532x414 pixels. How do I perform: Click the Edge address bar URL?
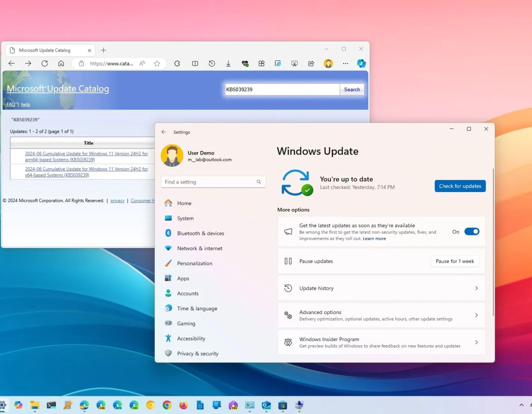[112, 63]
